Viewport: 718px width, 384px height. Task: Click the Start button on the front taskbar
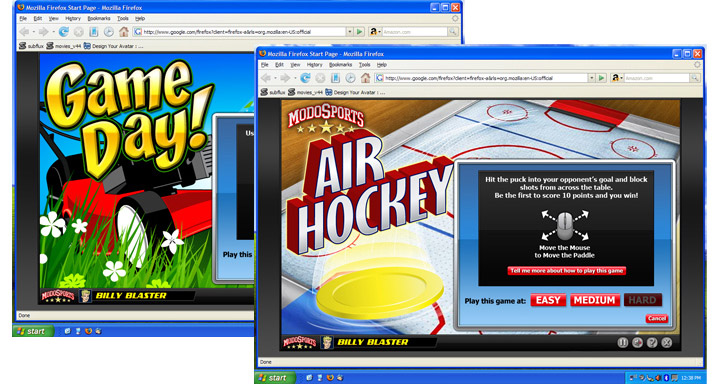click(273, 378)
